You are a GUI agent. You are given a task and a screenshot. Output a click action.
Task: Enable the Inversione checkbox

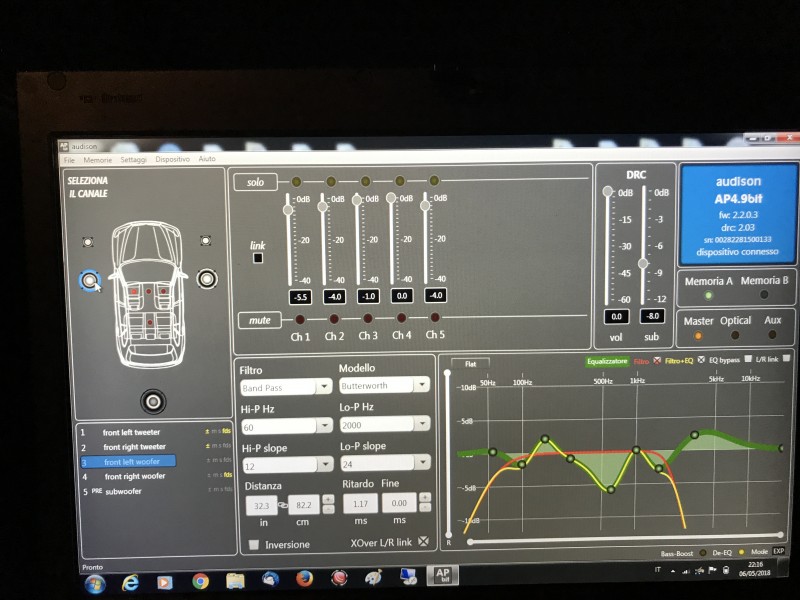(254, 544)
